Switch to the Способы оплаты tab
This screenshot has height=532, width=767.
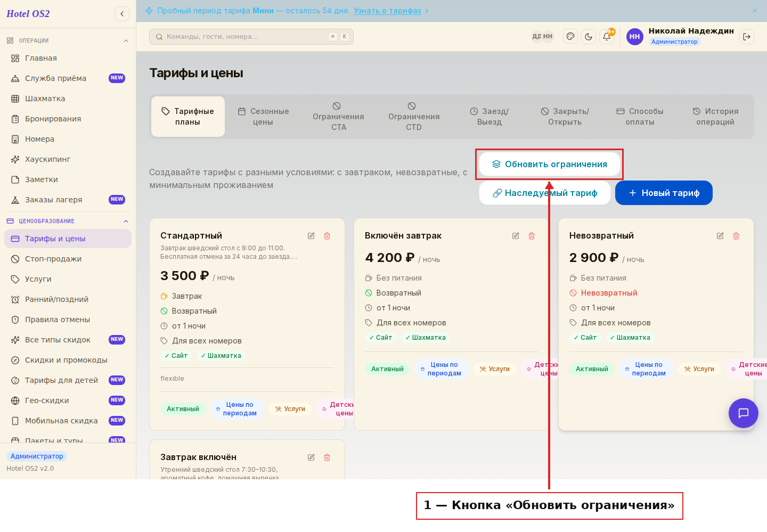click(x=640, y=117)
